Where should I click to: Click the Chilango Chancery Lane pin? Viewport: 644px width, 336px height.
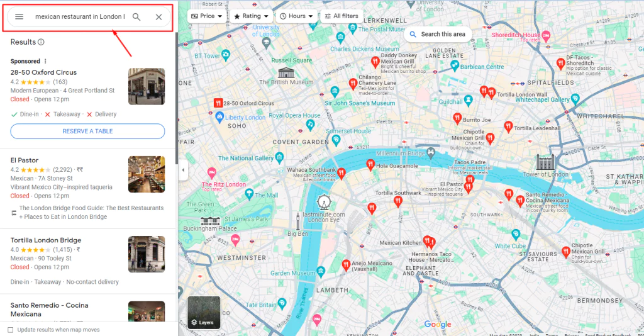click(x=352, y=84)
